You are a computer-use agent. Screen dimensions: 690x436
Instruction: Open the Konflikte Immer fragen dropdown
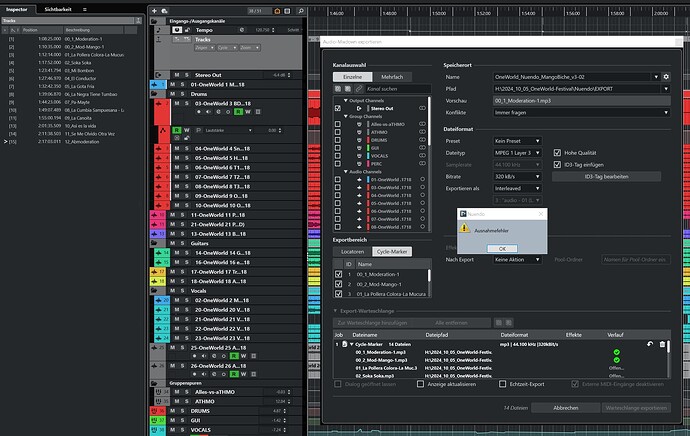(x=582, y=113)
